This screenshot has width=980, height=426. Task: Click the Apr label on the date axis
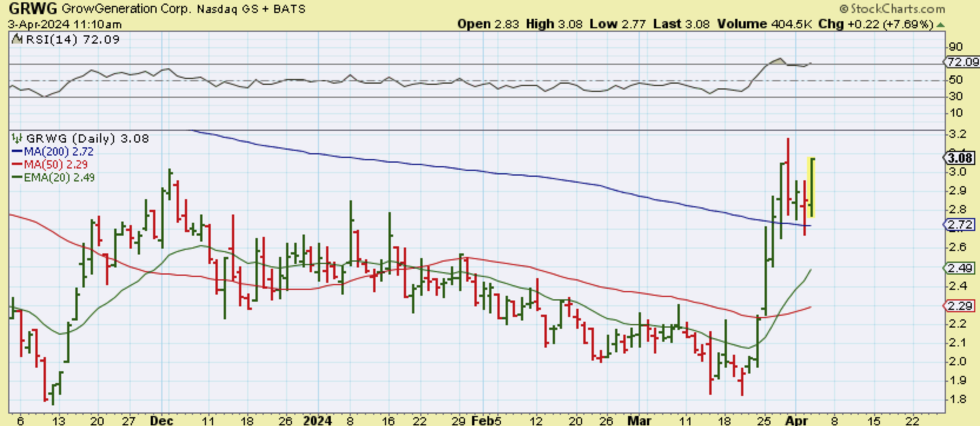coord(796,421)
